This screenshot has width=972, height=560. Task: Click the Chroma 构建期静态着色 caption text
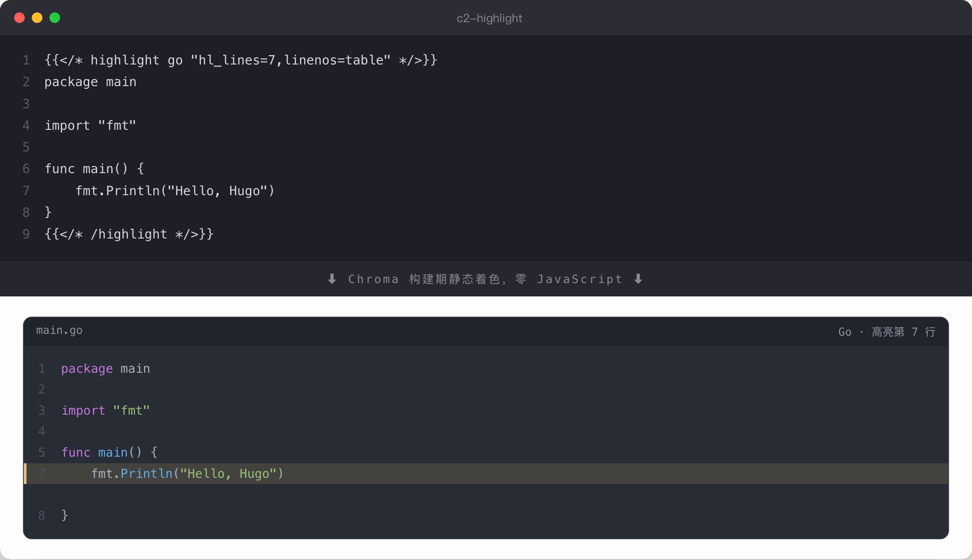[x=485, y=279]
